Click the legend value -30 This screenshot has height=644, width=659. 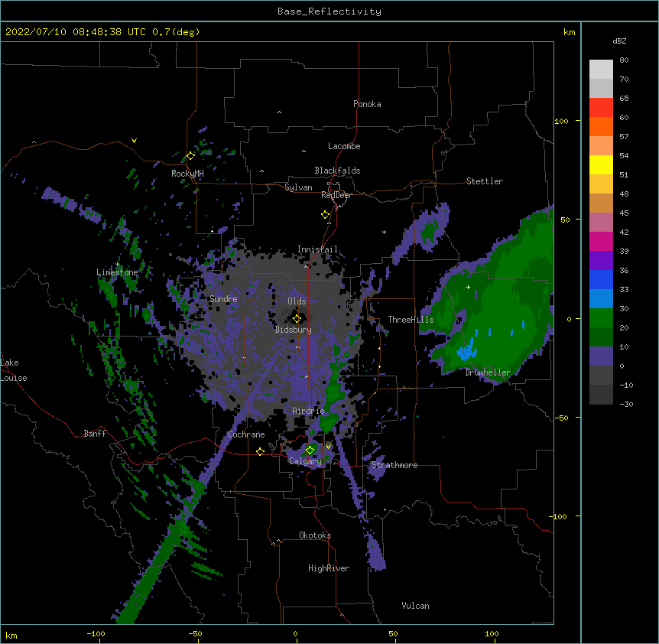tap(626, 404)
